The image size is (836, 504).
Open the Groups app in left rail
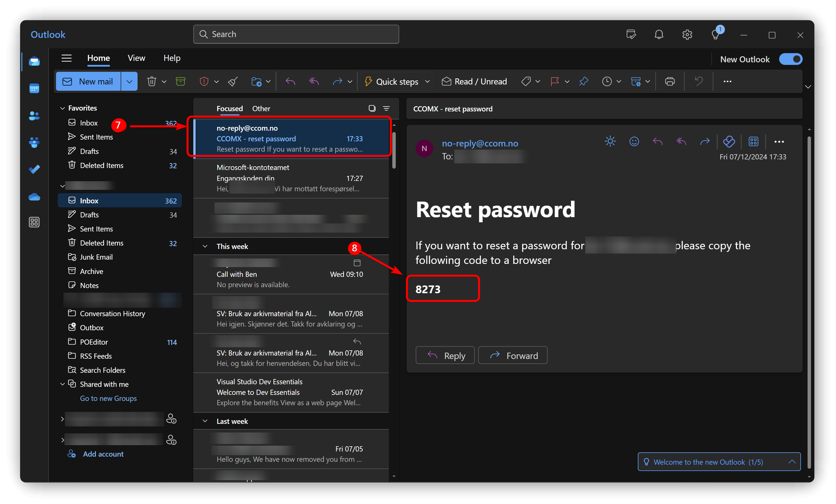coord(34,142)
